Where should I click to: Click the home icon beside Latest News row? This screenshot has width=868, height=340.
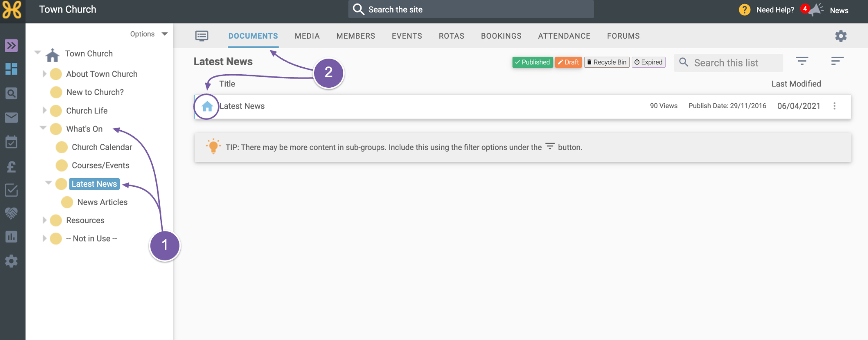pyautogui.click(x=207, y=106)
